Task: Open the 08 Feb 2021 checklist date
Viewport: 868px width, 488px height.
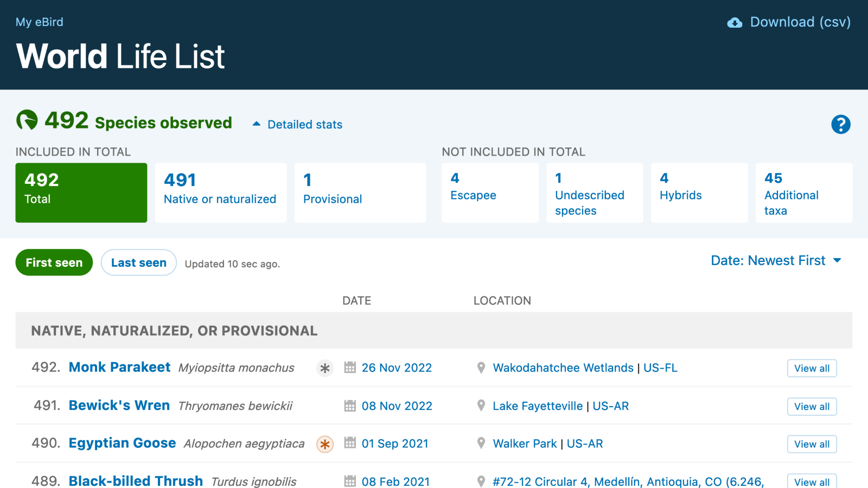Action: point(395,481)
